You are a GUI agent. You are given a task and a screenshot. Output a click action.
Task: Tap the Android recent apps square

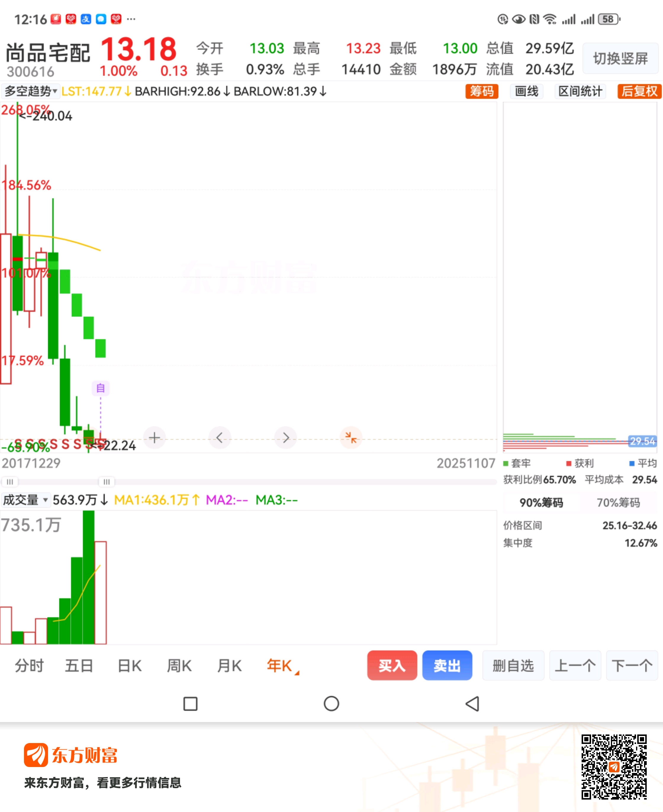coord(190,704)
